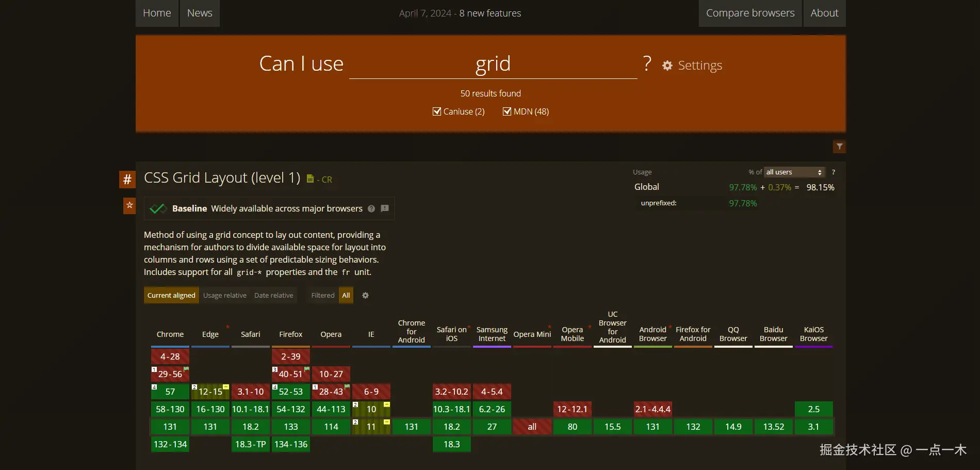Select the Baidu Browser 13.52 cell
This screenshot has height=470, width=980.
(x=774, y=427)
